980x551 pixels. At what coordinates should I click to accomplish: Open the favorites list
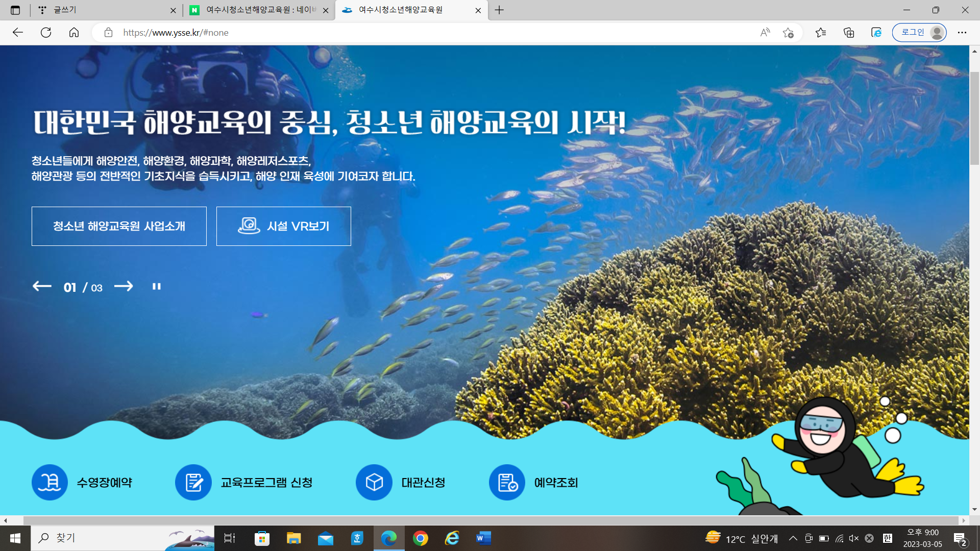tap(821, 33)
